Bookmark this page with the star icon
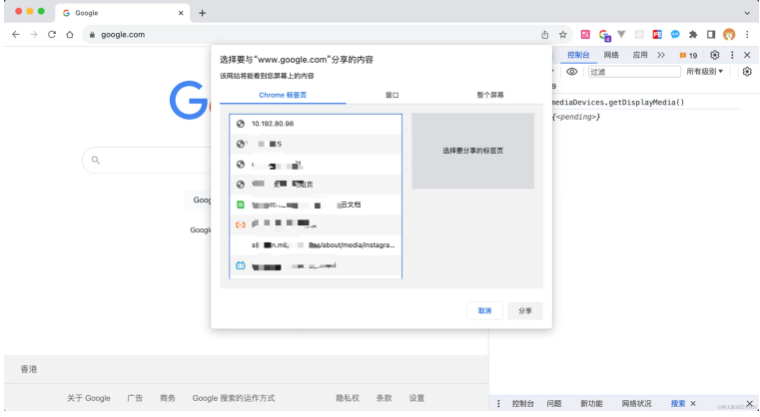Screen dimensions: 760x417 point(563,34)
